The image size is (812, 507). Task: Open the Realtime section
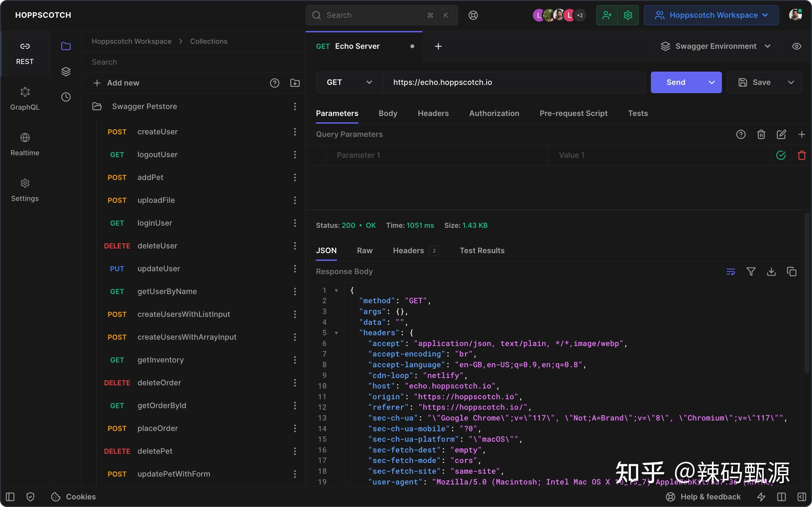click(24, 144)
